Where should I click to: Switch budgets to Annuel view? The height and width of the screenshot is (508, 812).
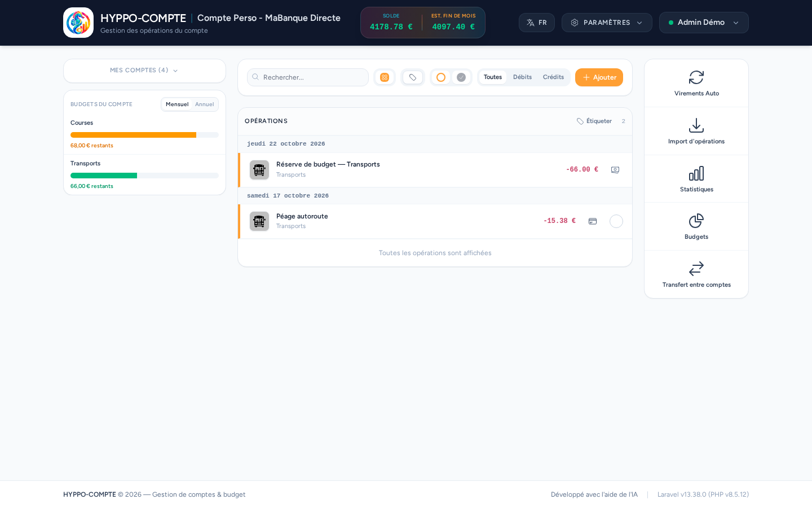coord(205,104)
